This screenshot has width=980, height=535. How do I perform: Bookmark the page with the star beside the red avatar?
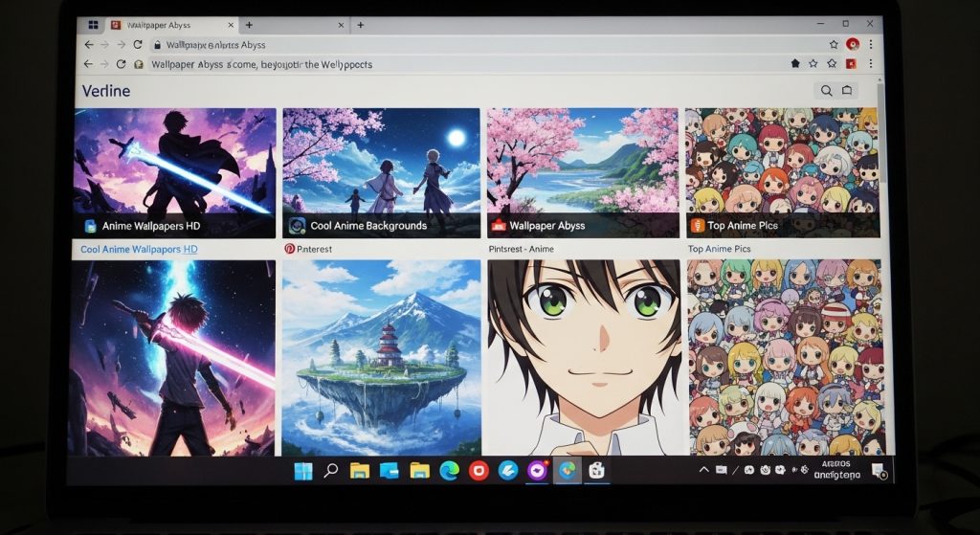click(834, 44)
